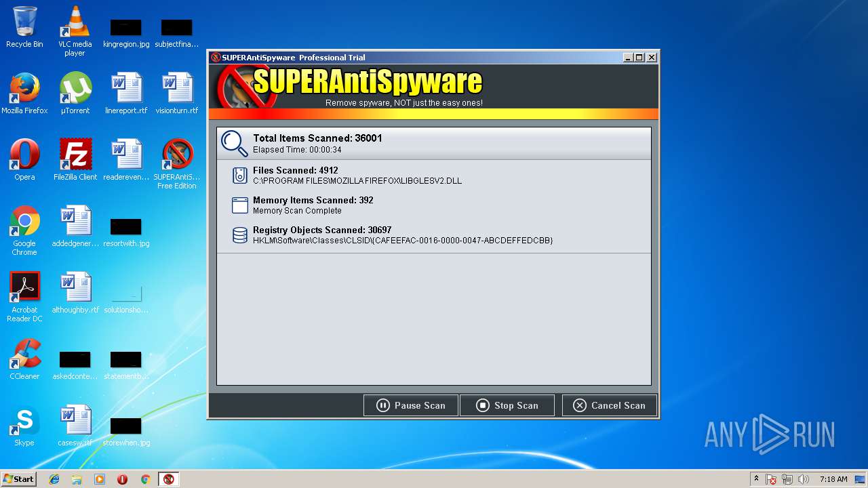Select 'Elapsed Time: 00:00:34' text

pyautogui.click(x=297, y=150)
